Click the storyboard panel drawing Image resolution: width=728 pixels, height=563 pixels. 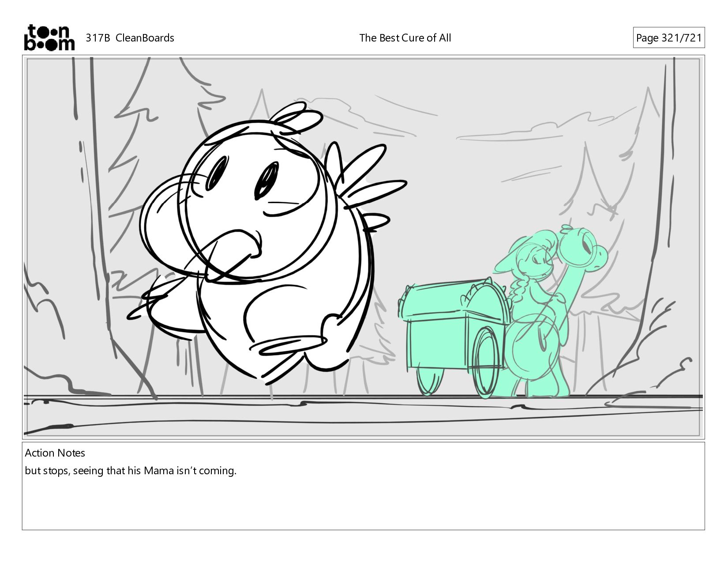coord(363,247)
